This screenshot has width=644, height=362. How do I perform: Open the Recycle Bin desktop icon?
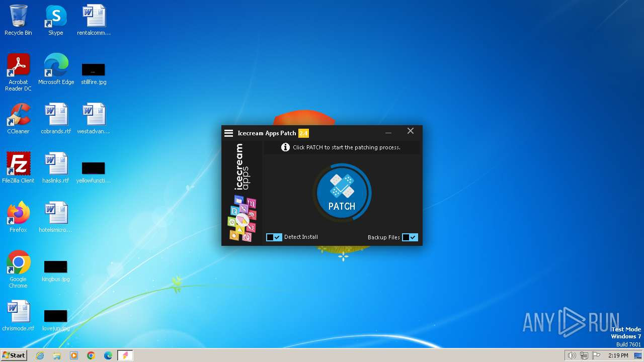click(x=18, y=21)
